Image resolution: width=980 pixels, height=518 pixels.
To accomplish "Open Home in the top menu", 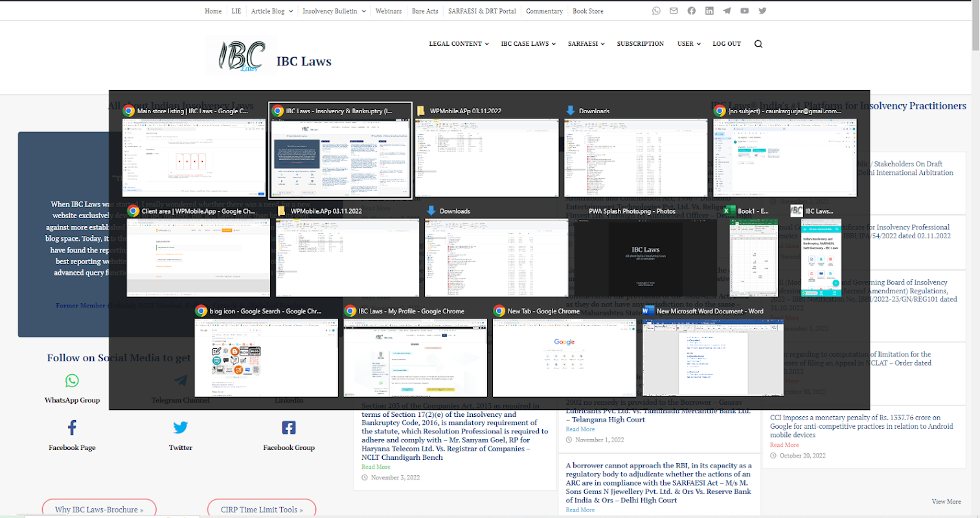I will (213, 11).
